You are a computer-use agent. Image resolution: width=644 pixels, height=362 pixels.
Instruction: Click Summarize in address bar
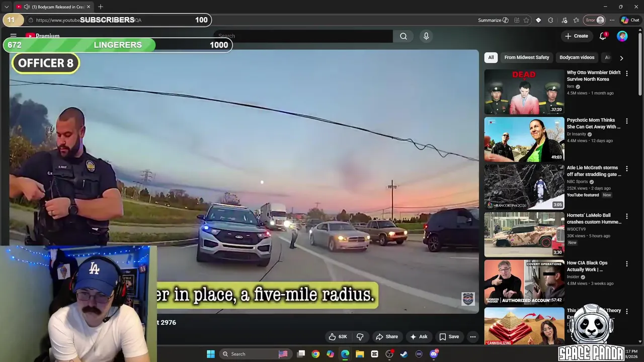493,20
